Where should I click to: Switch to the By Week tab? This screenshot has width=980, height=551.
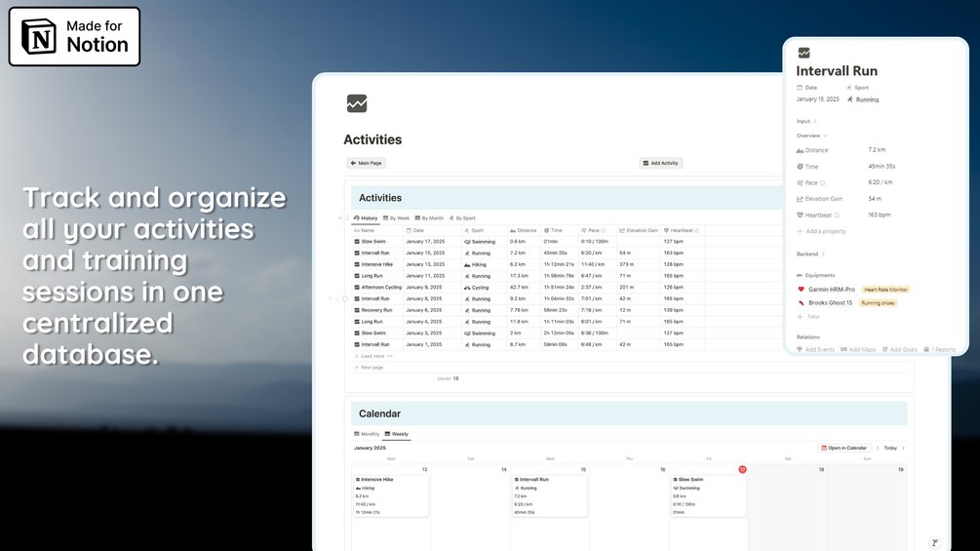pyautogui.click(x=396, y=218)
